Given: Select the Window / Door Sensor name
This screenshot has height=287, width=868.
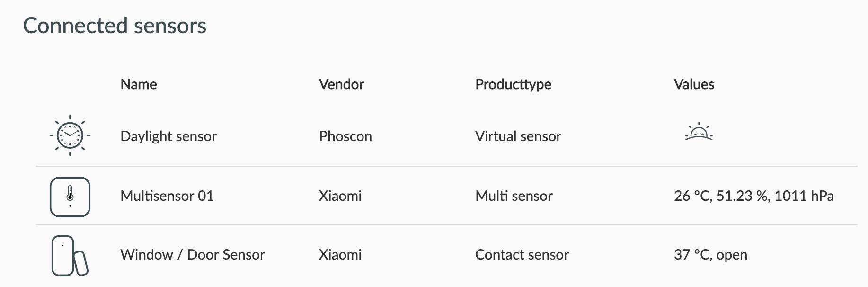Looking at the screenshot, I should 193,255.
